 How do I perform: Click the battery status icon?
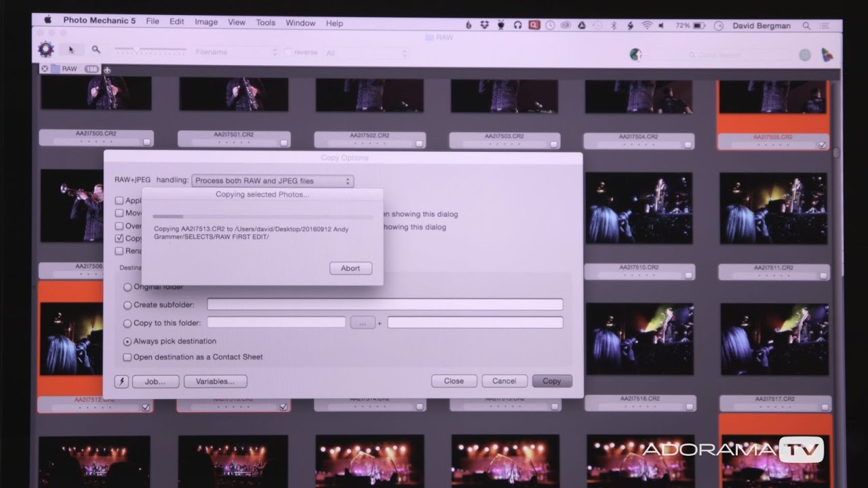[x=701, y=25]
